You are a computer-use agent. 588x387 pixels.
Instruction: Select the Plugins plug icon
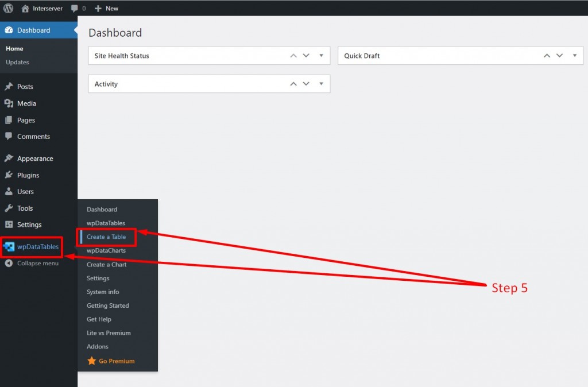(9, 175)
